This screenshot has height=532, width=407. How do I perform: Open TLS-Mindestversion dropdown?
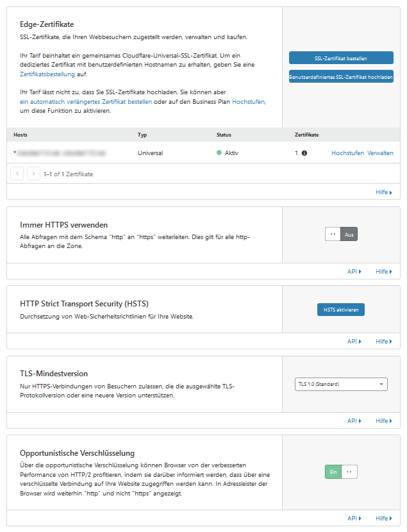click(x=341, y=384)
